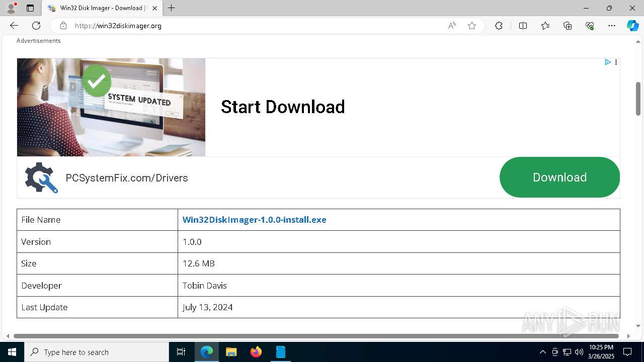The height and width of the screenshot is (362, 644).
Task: Open the network status tray icon
Action: [567, 352]
